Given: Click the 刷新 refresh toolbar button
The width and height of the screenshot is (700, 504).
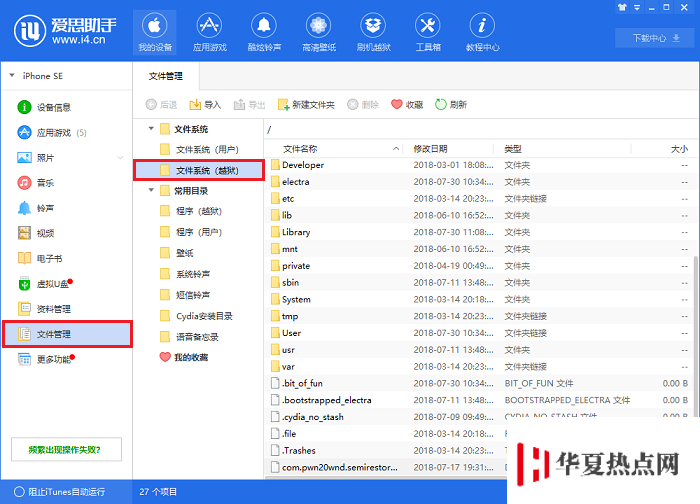Looking at the screenshot, I should tap(450, 104).
